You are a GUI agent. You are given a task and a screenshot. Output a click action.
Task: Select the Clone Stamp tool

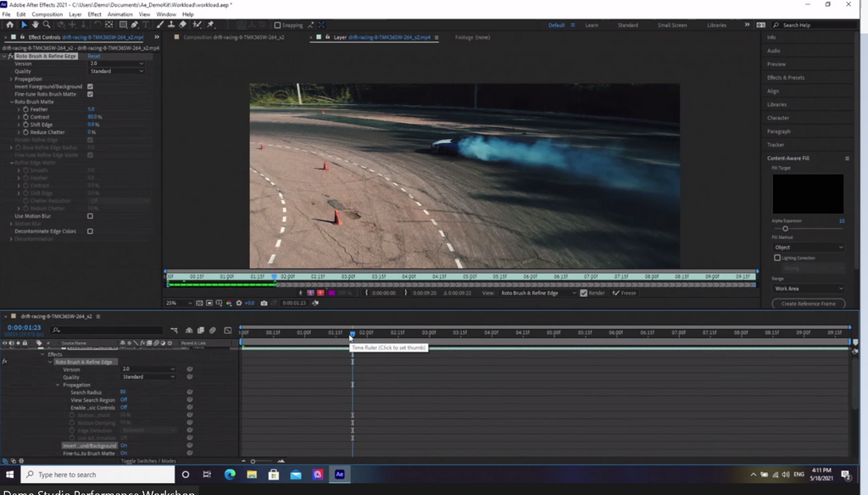171,25
